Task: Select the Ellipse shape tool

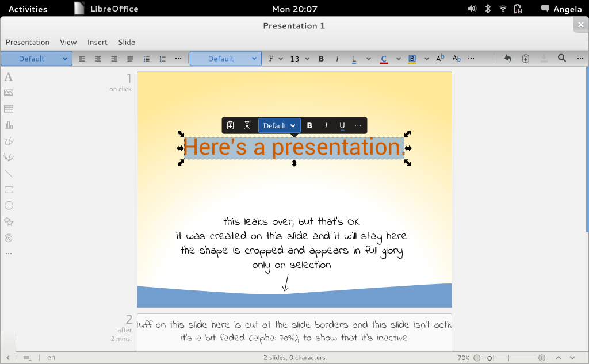Action: [9, 205]
